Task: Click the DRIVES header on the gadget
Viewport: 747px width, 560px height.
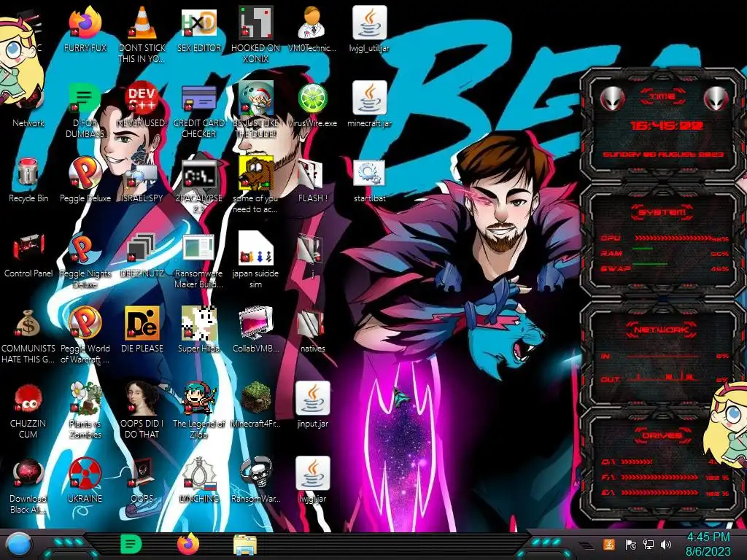Action: [661, 435]
